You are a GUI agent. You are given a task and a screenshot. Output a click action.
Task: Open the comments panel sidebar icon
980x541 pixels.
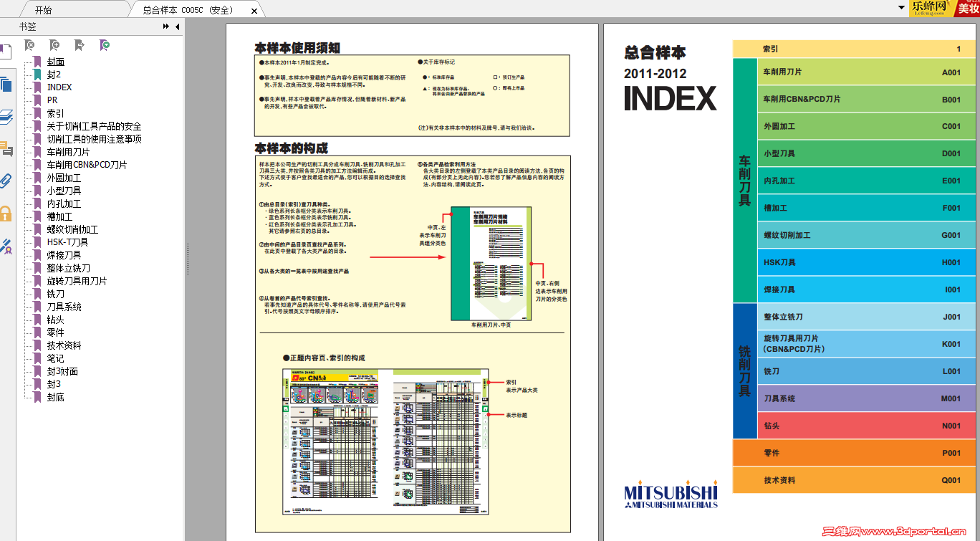[6, 149]
